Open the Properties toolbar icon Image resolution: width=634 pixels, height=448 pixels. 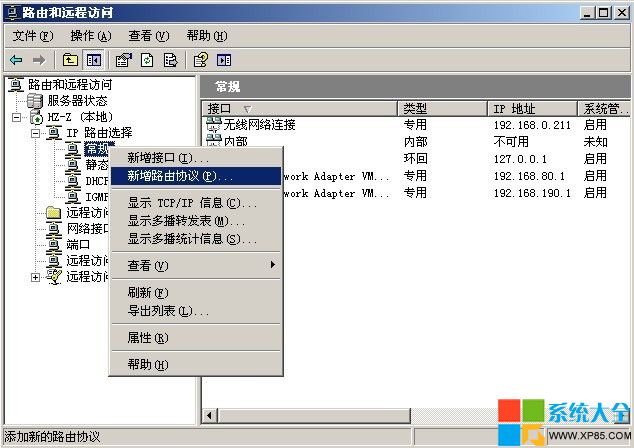point(124,60)
